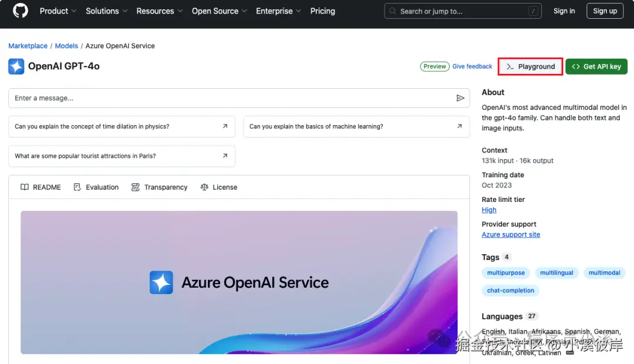This screenshot has height=364, width=634.
Task: Open arrow icon on machine learning prompt
Action: (460, 126)
